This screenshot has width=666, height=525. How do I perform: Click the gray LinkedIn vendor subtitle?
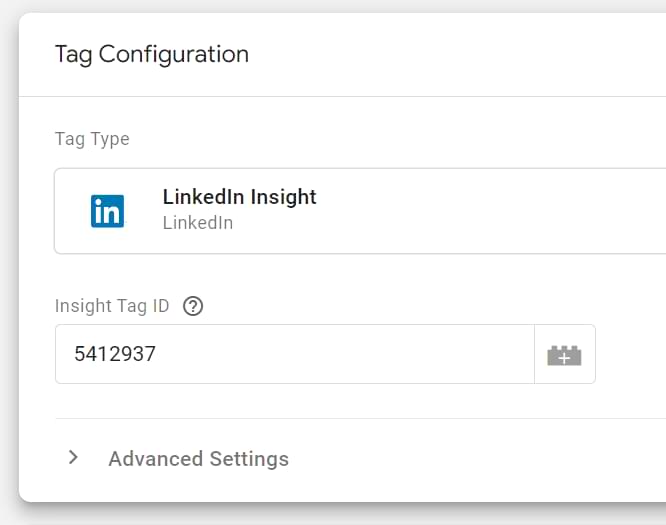(x=198, y=223)
